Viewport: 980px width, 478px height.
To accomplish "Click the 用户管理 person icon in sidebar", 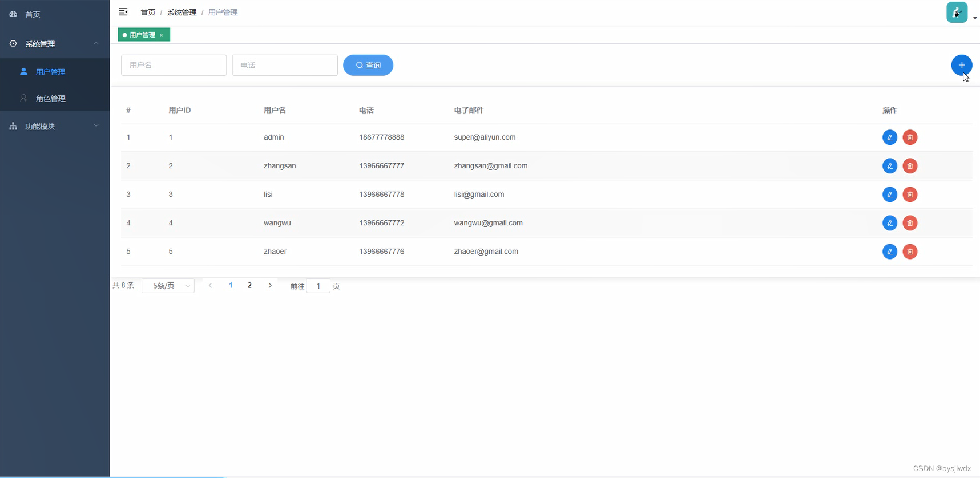I will 23,71.
